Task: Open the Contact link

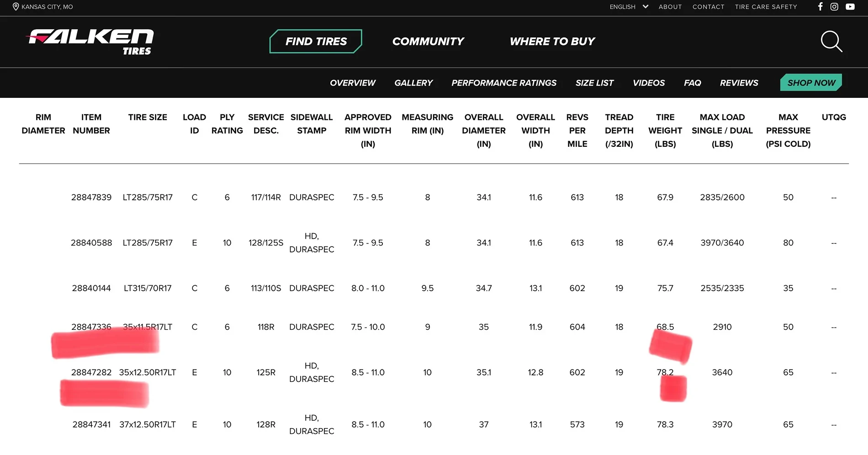Action: click(x=708, y=7)
